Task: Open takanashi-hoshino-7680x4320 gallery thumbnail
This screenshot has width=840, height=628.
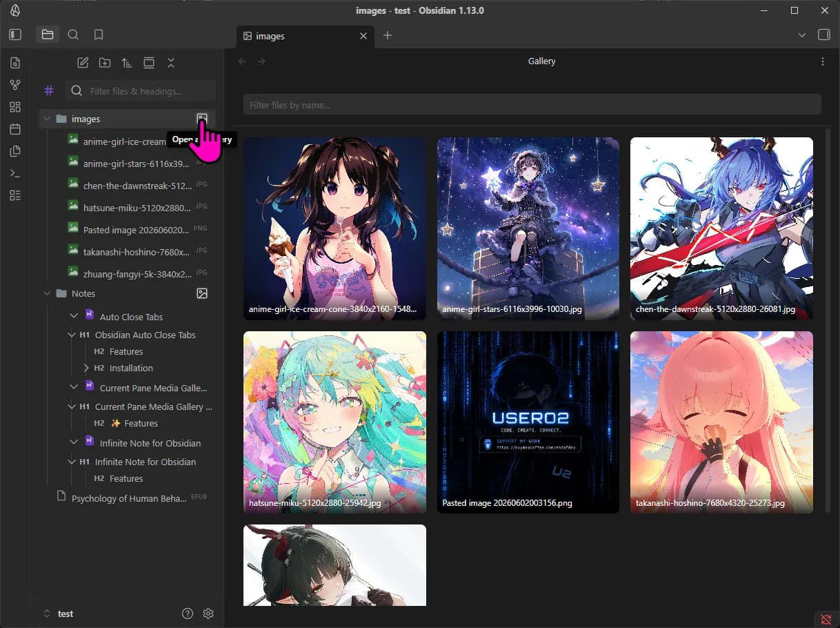Action: pyautogui.click(x=721, y=422)
